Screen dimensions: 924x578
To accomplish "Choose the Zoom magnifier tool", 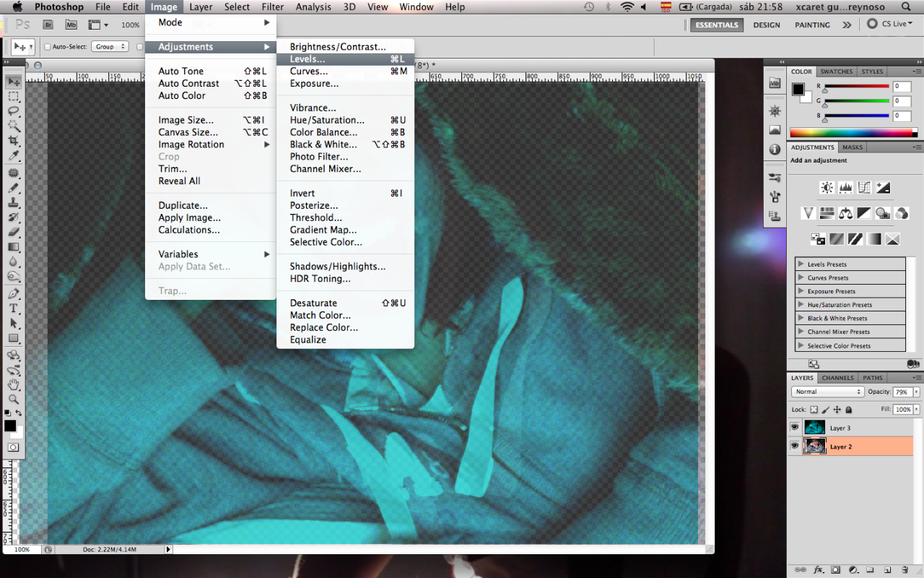I will (13, 399).
